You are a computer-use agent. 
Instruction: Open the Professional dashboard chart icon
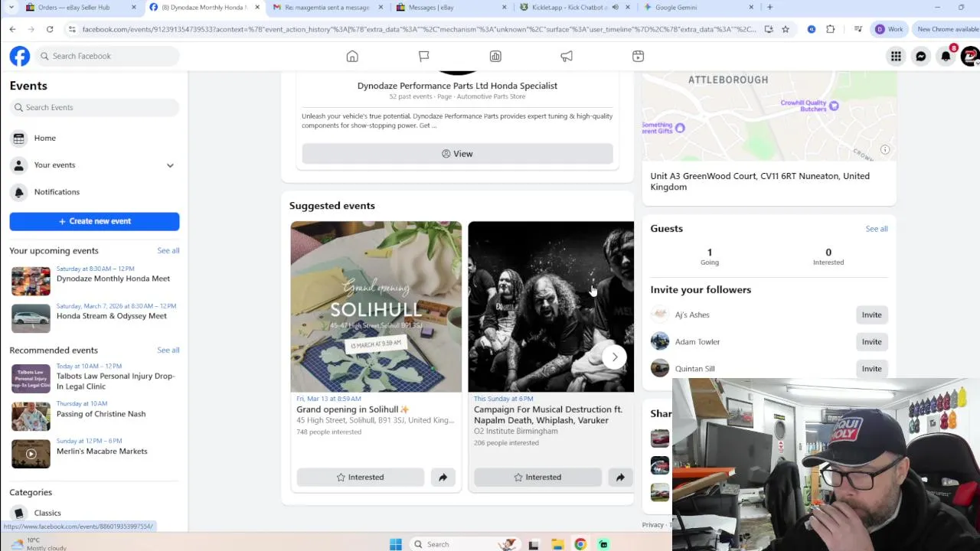click(x=495, y=56)
